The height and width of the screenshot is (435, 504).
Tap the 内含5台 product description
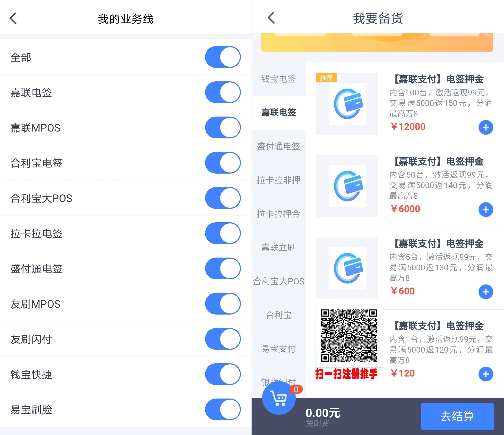[x=441, y=268]
